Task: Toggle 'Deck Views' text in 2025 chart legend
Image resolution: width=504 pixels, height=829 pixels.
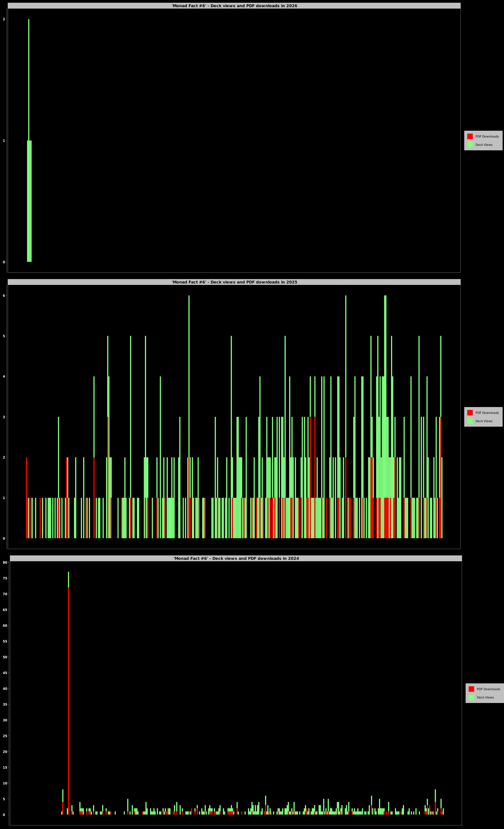Action: click(x=484, y=421)
